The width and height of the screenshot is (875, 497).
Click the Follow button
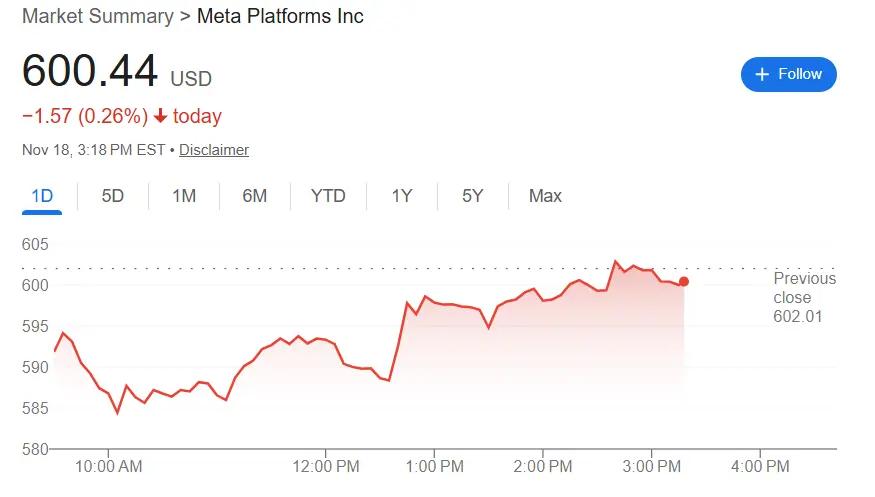tap(788, 74)
